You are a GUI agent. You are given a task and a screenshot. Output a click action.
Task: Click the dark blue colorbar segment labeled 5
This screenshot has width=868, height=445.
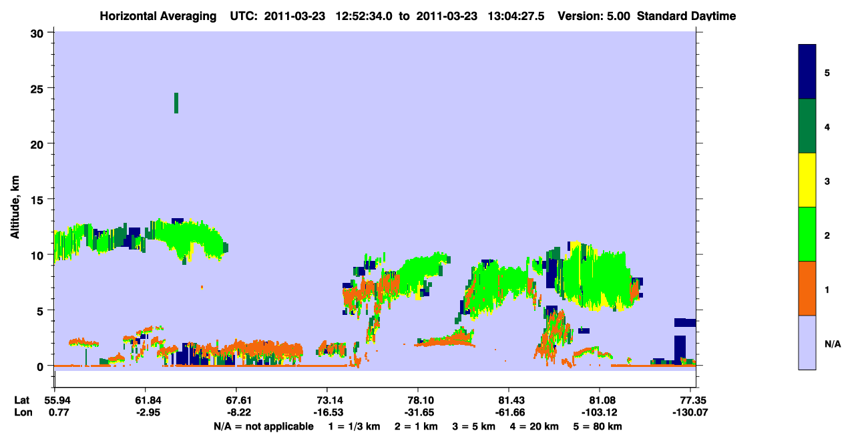point(807,72)
